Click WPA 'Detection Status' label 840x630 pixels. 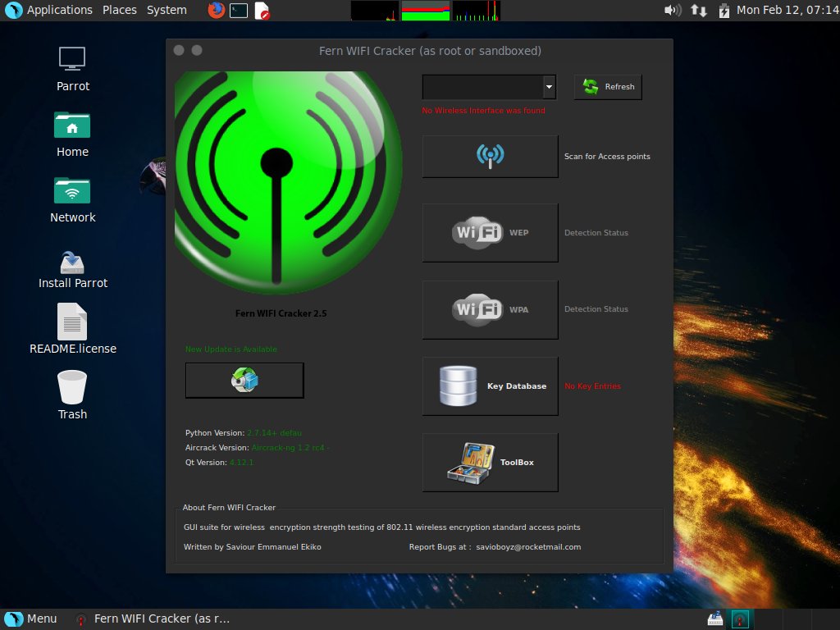click(596, 309)
